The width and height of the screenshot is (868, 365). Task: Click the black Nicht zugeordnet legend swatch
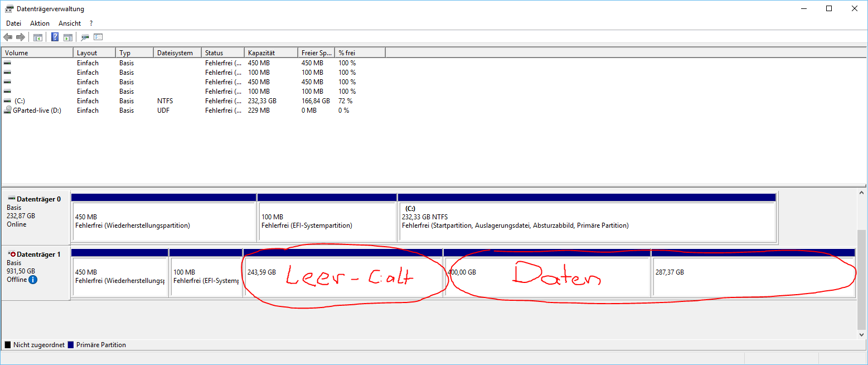coord(7,345)
